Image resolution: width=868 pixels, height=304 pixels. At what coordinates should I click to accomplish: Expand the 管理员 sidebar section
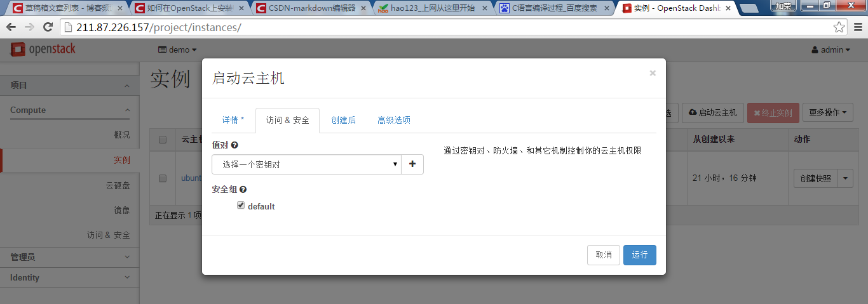70,257
